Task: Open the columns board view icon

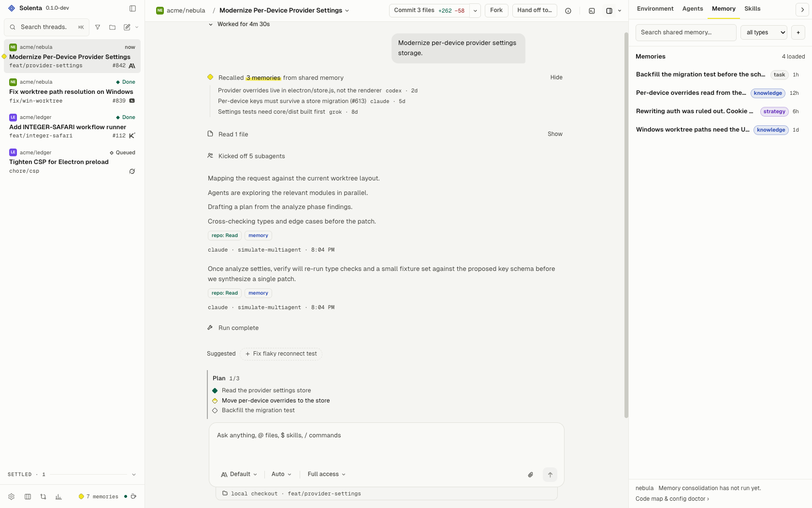Action: click(28, 496)
